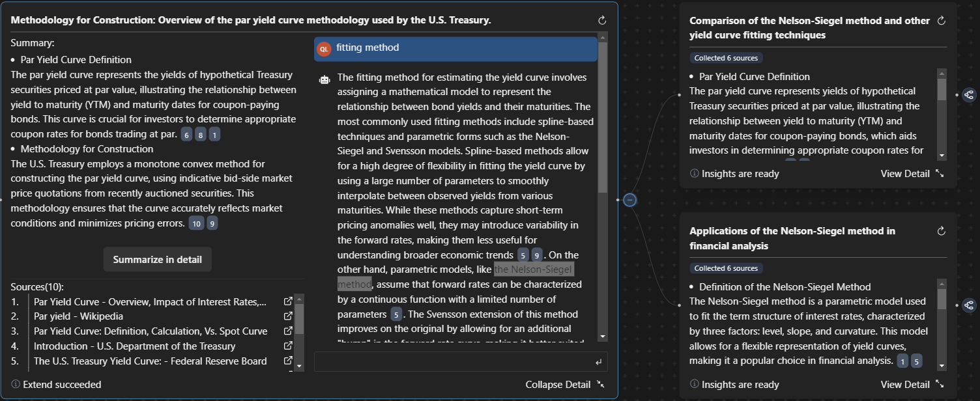Open citation 10 in Methodology summary
The height and width of the screenshot is (401, 980).
pyautogui.click(x=196, y=223)
